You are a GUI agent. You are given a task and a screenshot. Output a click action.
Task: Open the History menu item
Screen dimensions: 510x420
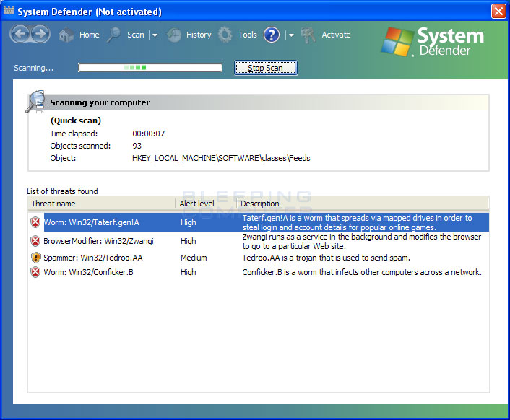[x=199, y=35]
